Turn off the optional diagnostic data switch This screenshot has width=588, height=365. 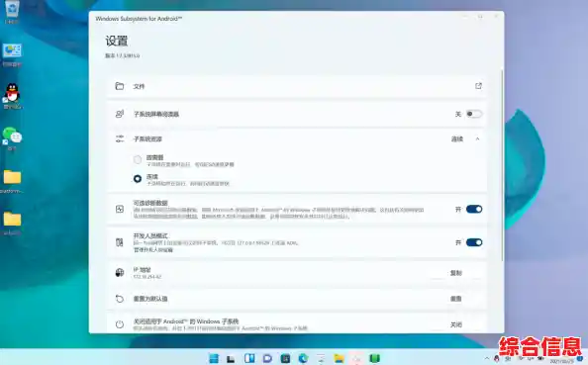point(474,209)
